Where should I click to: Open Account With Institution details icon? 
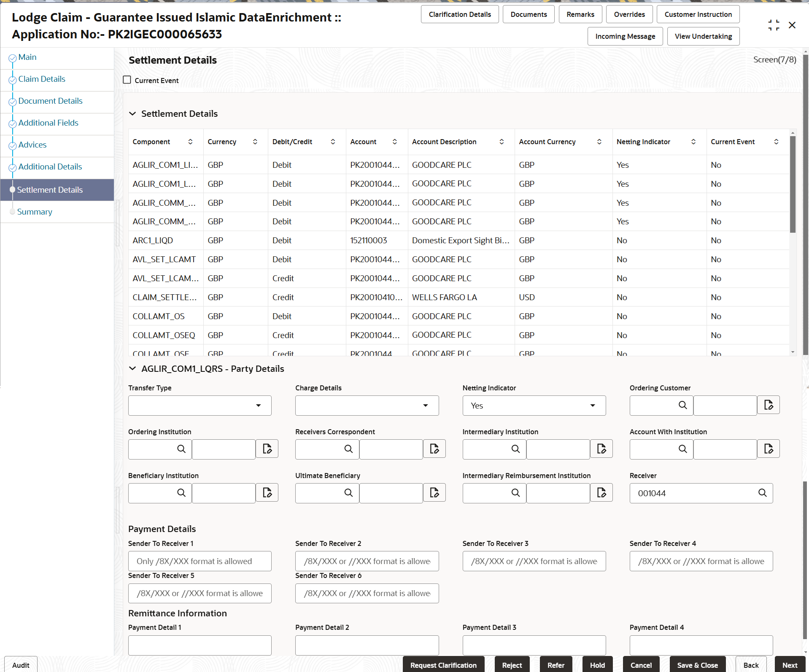[769, 449]
